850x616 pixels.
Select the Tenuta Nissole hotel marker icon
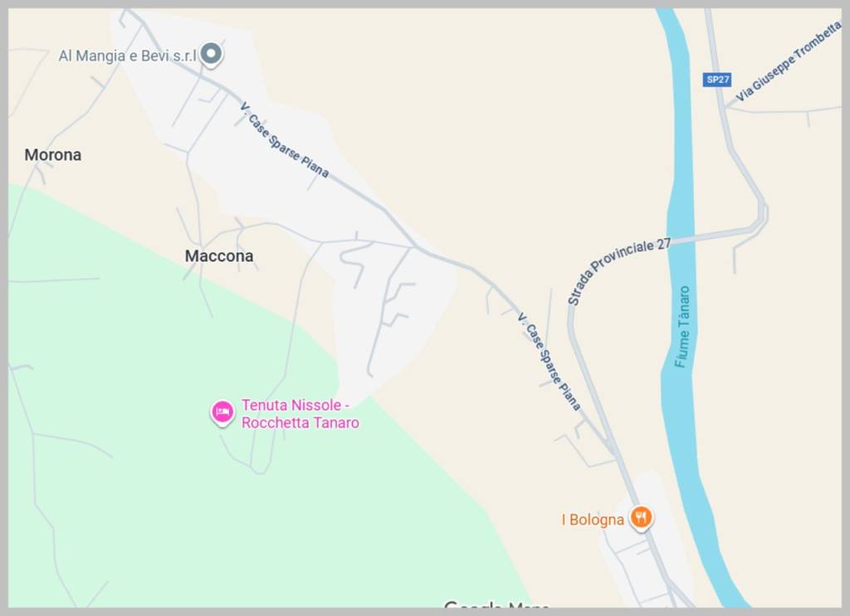coord(222,413)
